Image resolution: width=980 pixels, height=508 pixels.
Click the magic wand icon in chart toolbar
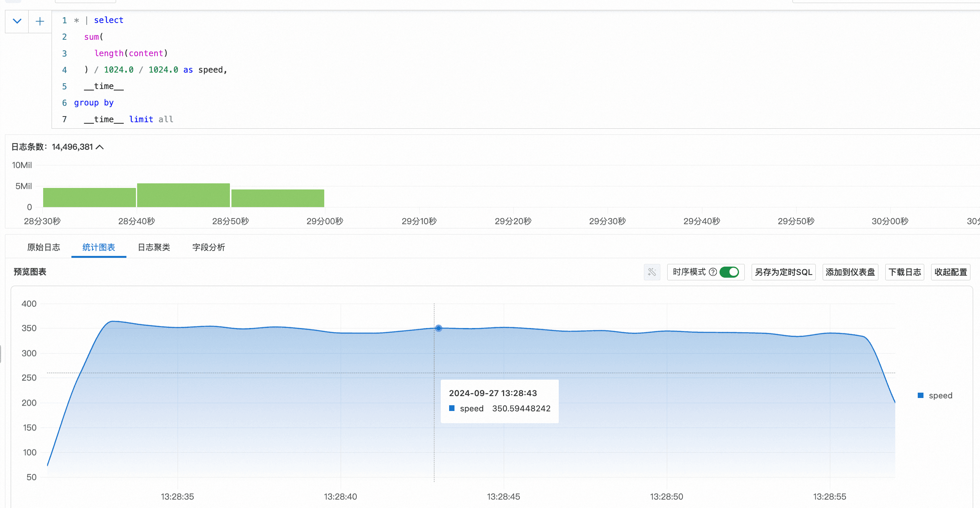[652, 272]
